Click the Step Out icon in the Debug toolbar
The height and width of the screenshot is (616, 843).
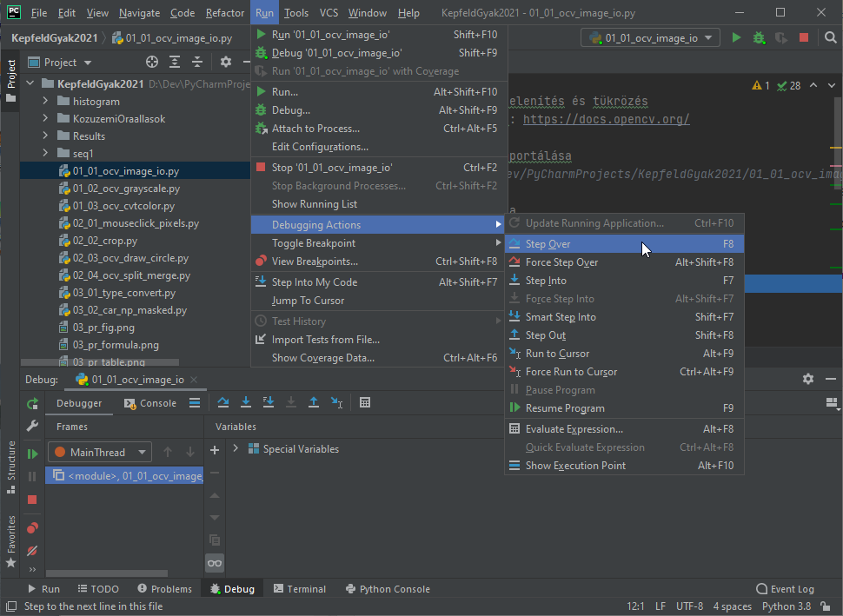(314, 402)
